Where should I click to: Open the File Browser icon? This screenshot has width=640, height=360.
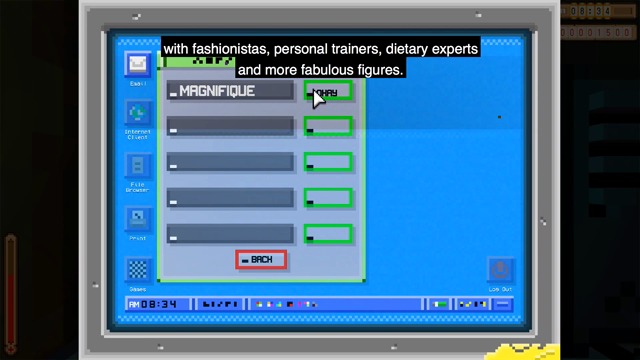(x=138, y=165)
